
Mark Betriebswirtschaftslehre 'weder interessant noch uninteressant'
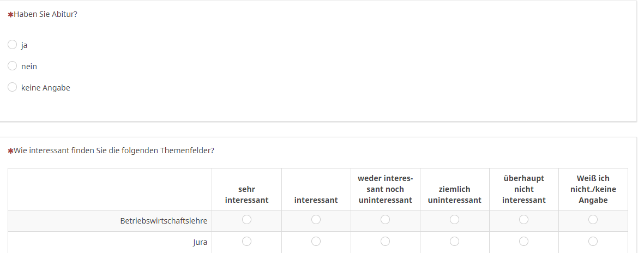(x=385, y=220)
